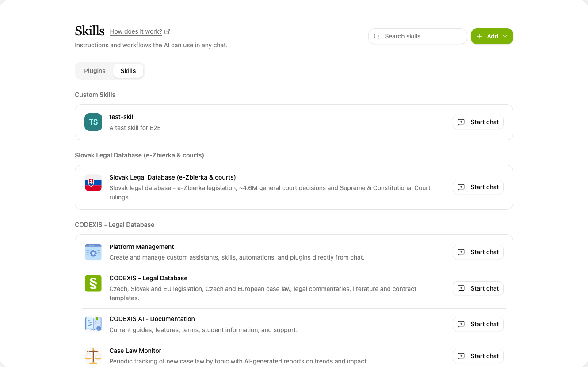Switch to the Plugins tab

point(95,71)
